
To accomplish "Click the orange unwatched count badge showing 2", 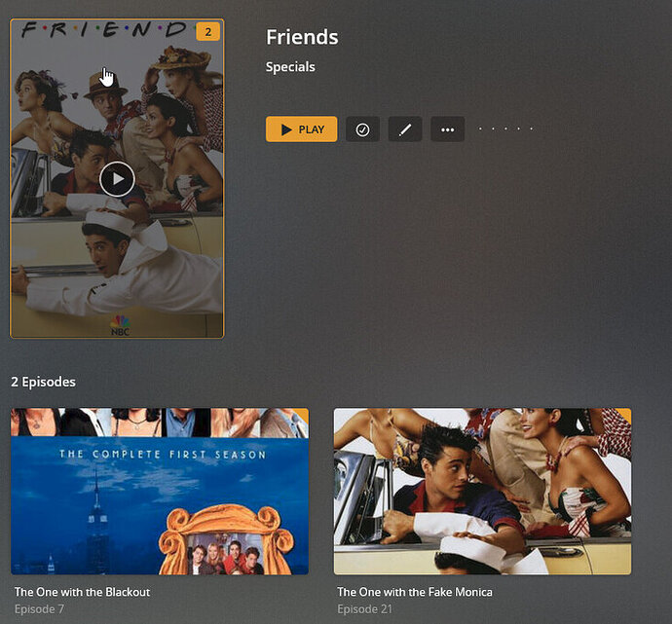I will pos(207,32).
